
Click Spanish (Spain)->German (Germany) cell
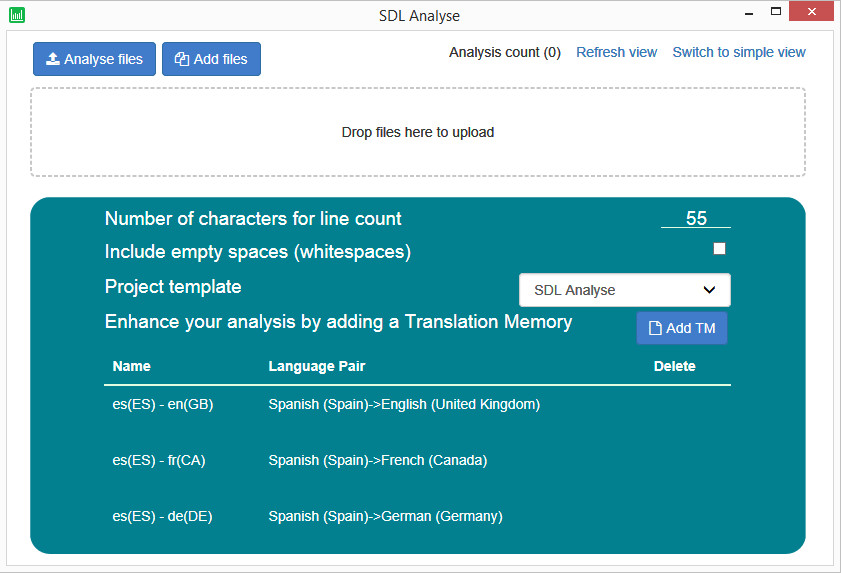(385, 516)
